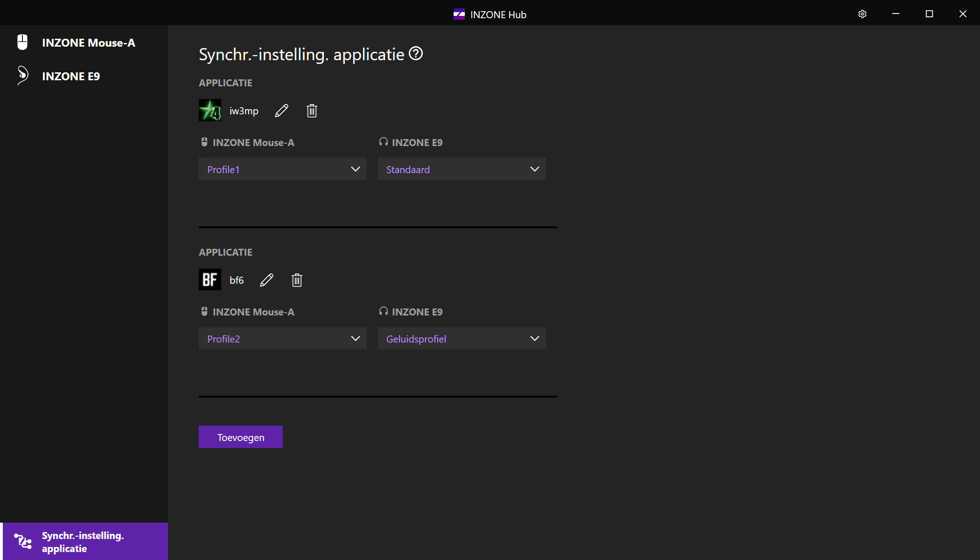The width and height of the screenshot is (980, 560).
Task: Open the help question mark icon
Action: (416, 54)
